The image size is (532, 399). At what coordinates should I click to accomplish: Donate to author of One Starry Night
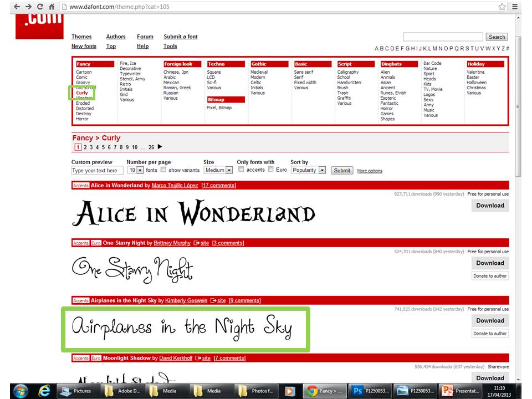[490, 276]
